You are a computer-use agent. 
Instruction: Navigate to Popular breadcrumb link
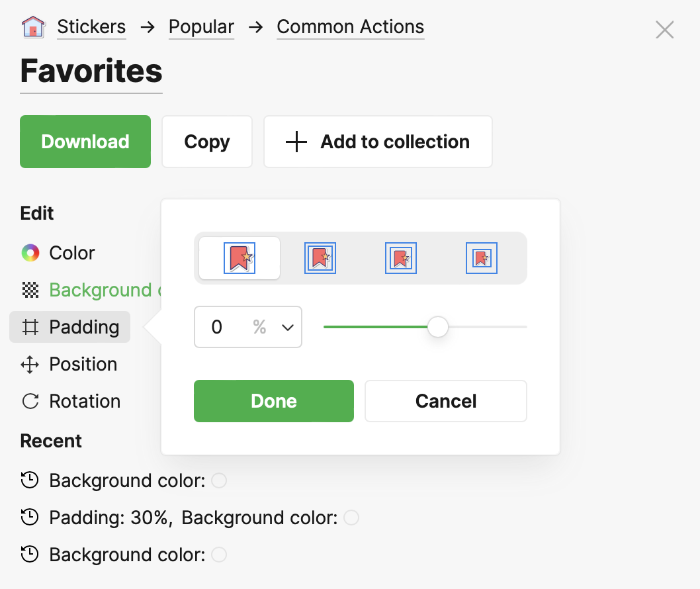tap(201, 27)
